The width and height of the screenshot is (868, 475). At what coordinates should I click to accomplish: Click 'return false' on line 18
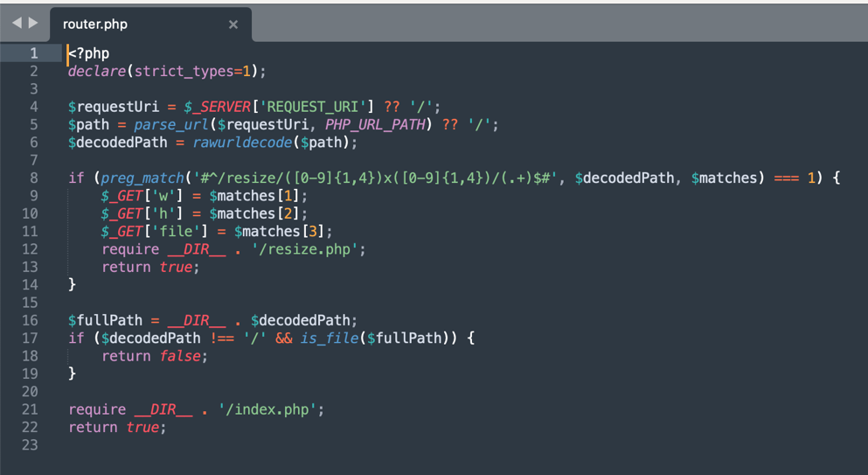tap(151, 356)
